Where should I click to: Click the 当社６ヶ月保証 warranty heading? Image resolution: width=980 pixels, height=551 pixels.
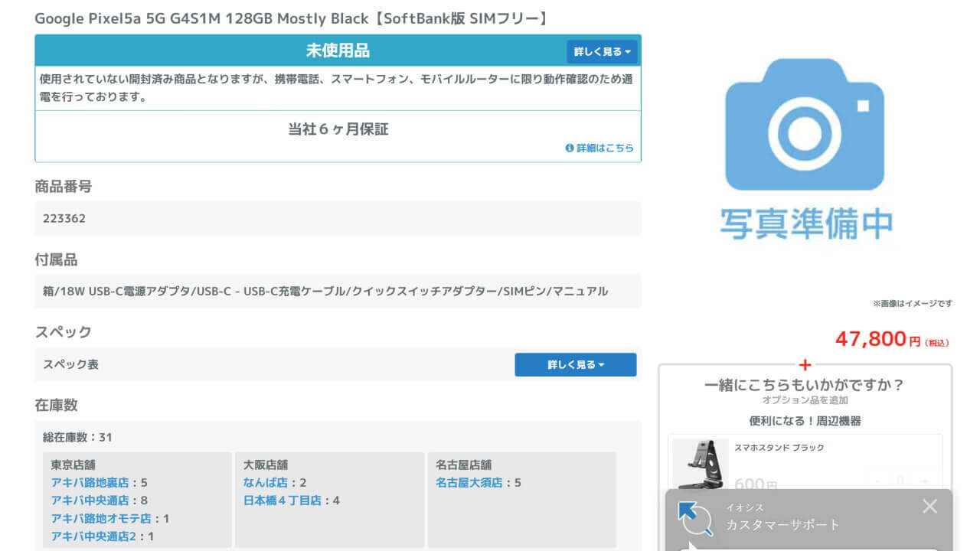coord(338,129)
